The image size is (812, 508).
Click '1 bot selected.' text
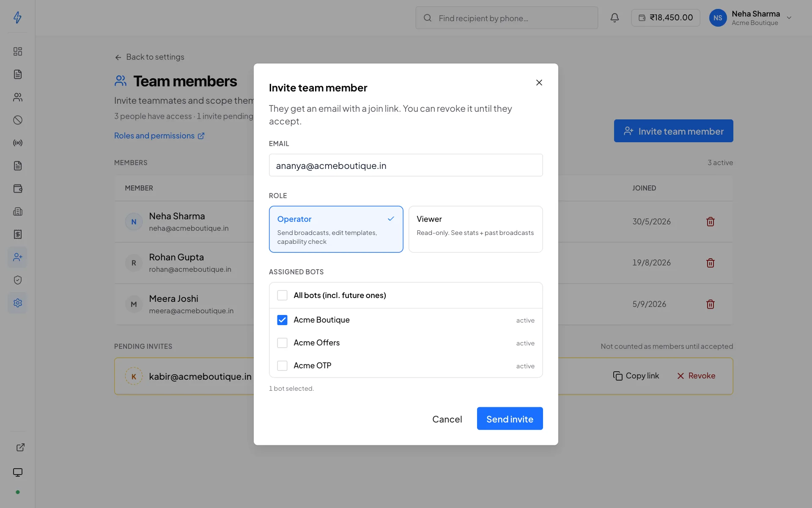[291, 389]
